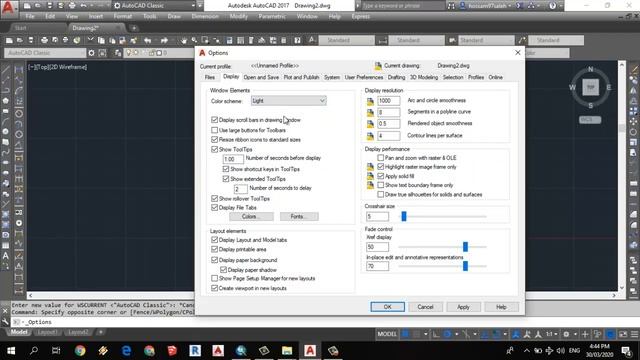Toggle Display File Tabs checkbox
Viewport: 640px width, 360px height.
[214, 207]
